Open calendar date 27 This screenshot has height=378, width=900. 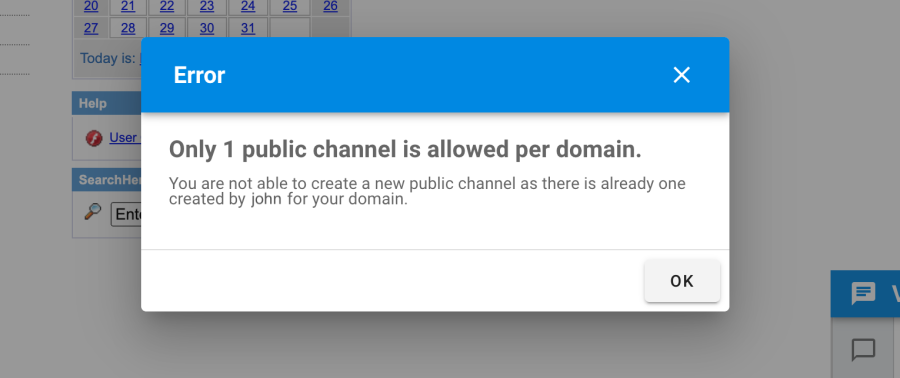pyautogui.click(x=91, y=28)
